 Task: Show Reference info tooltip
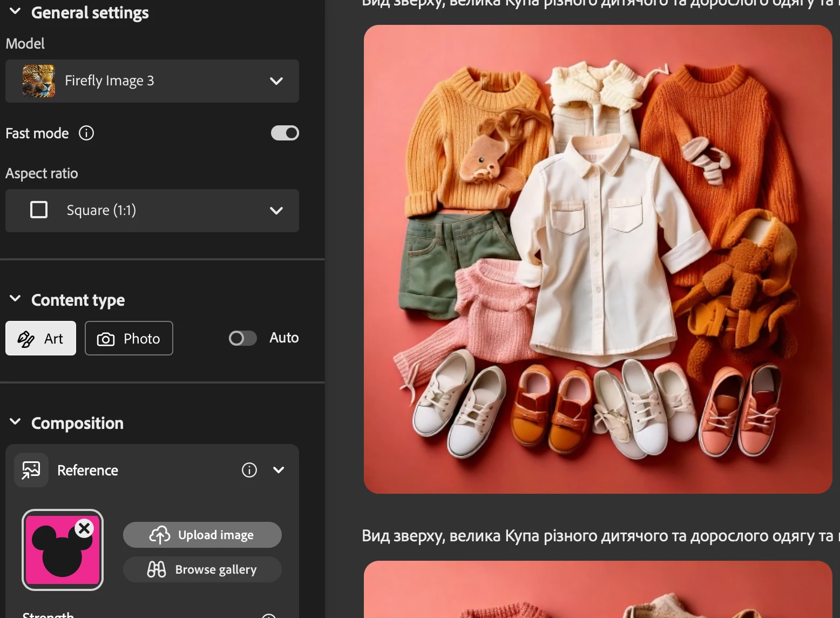[x=249, y=470]
